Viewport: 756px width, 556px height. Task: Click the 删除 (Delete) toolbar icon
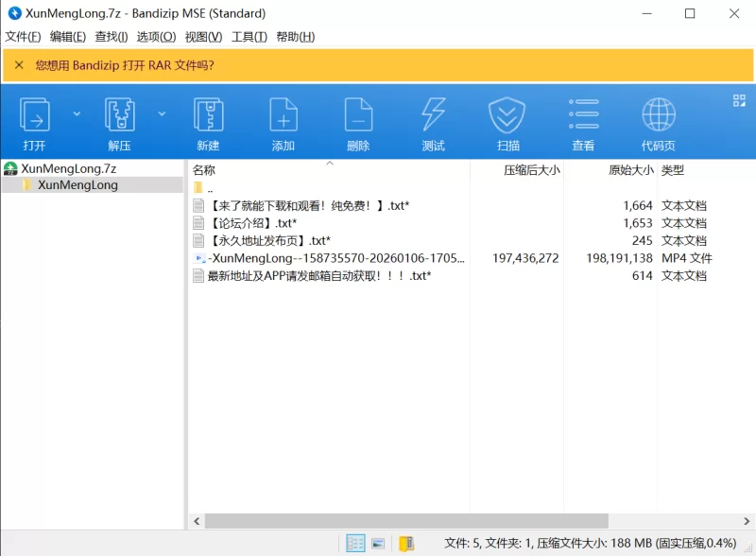point(358,114)
